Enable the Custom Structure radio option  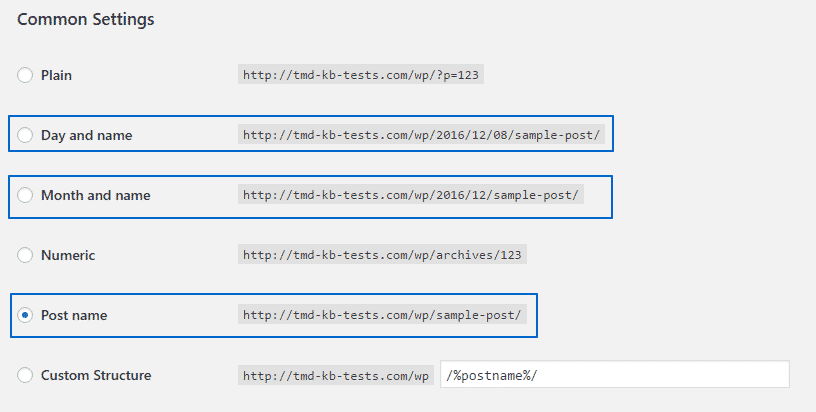25,375
